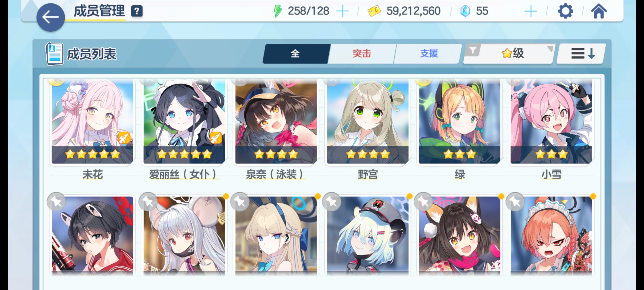Add energy with the plus icon
This screenshot has width=644, height=290.
342,11
